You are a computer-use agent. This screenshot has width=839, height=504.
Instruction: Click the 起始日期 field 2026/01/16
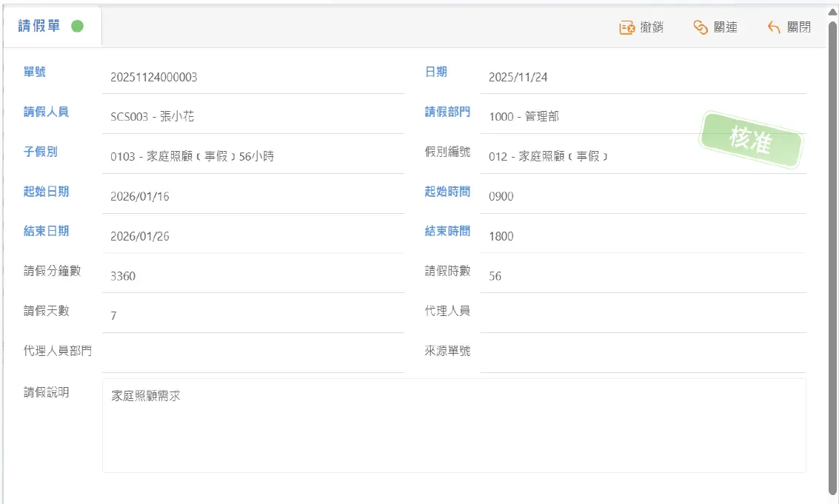point(252,197)
